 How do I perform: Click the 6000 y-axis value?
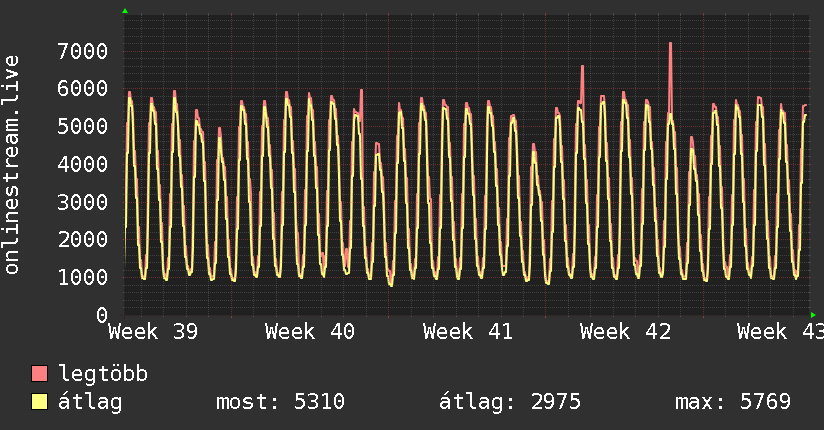(83, 88)
